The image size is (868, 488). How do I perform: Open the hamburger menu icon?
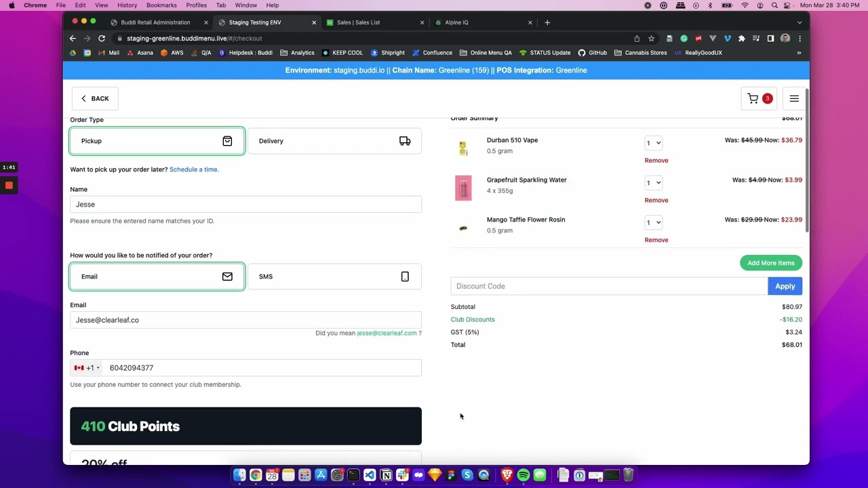794,98
